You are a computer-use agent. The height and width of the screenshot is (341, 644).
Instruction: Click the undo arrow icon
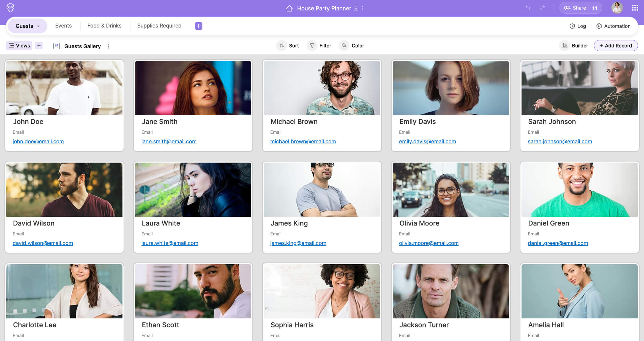528,8
